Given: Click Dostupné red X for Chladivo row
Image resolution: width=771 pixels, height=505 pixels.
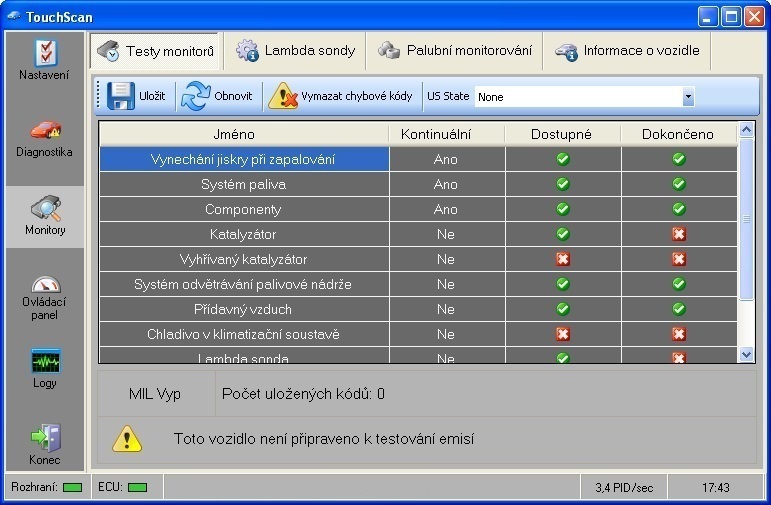Looking at the screenshot, I should (563, 334).
